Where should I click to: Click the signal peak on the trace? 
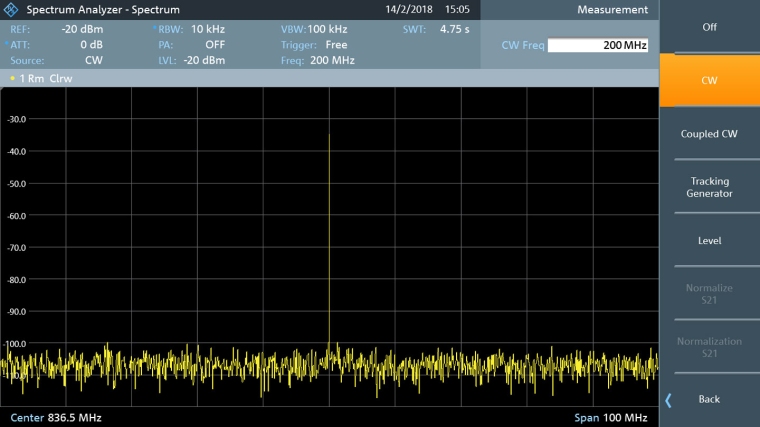click(x=329, y=136)
